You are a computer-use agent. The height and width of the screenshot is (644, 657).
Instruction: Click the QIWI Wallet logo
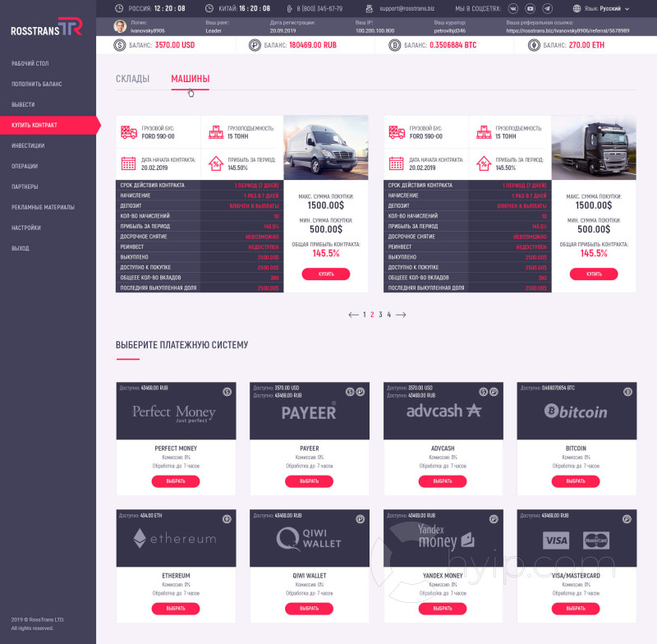click(309, 538)
